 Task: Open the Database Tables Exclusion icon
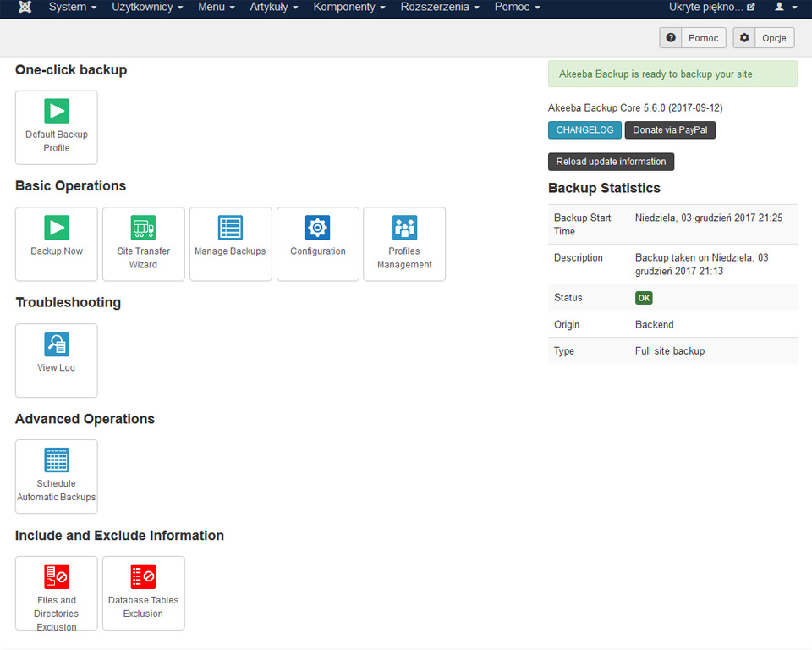click(144, 577)
